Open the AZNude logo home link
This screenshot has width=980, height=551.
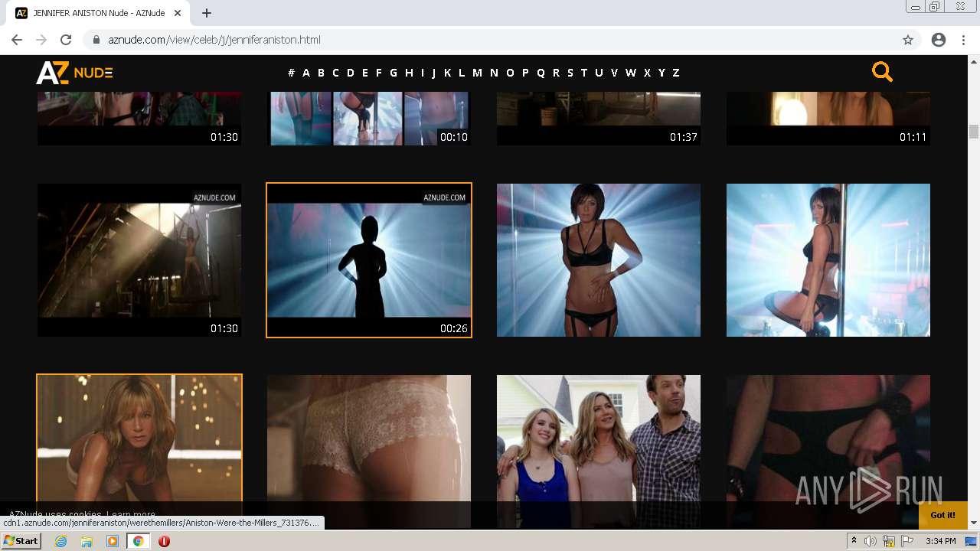pos(74,73)
